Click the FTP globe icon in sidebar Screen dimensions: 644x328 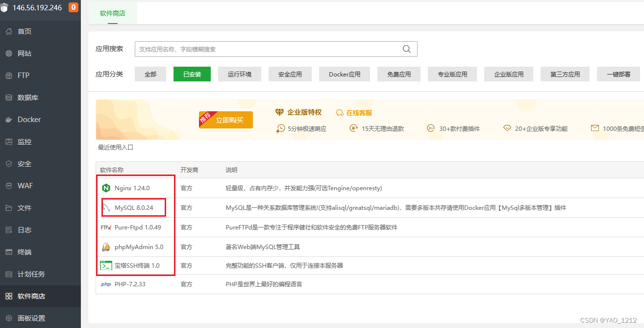(x=9, y=76)
